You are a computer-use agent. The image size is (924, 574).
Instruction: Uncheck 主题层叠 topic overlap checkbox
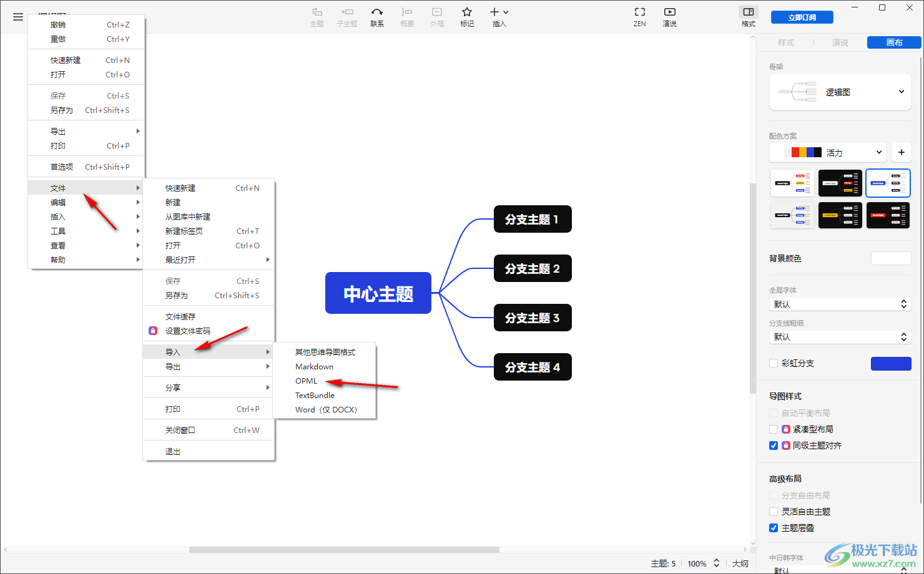click(x=774, y=528)
